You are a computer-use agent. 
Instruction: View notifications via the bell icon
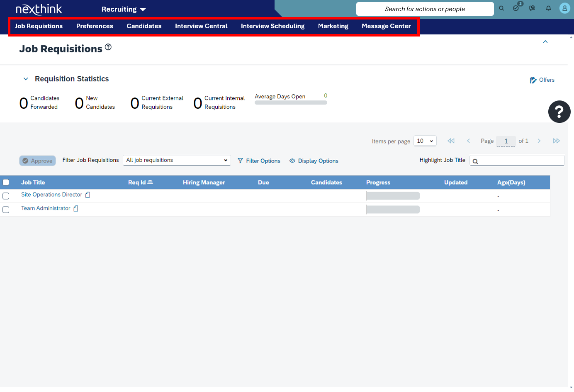(x=547, y=8)
